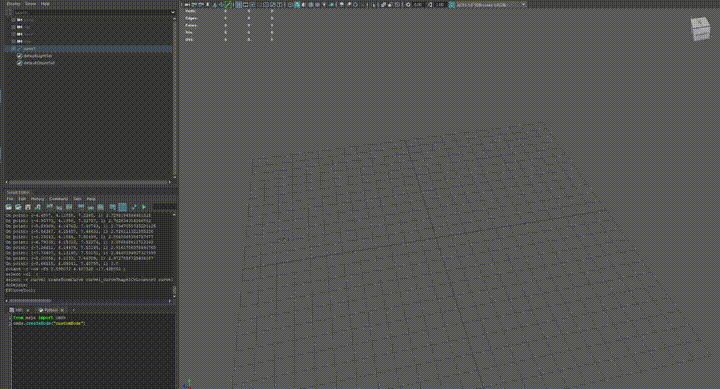
Task: Click the Script Editor search field
Action: pyautogui.click(x=164, y=207)
